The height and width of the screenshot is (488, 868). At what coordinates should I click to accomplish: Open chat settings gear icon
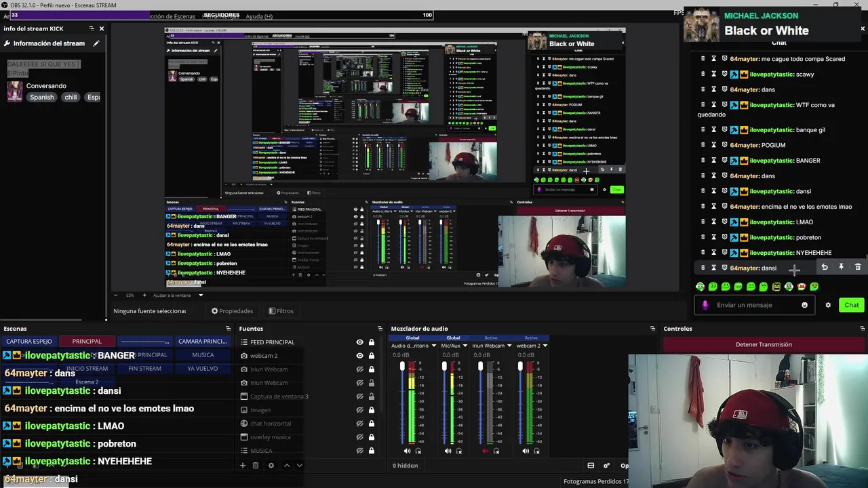[828, 305]
